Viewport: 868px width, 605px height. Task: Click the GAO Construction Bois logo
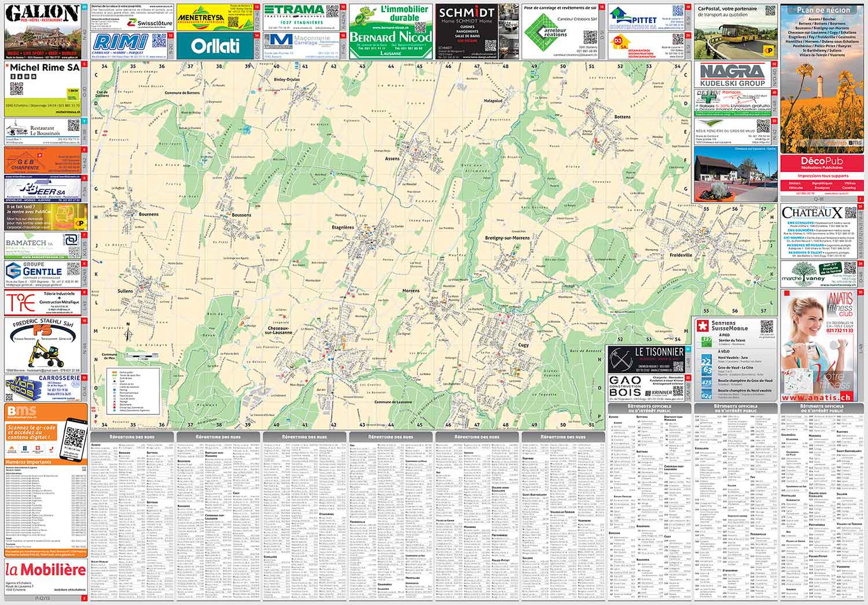(625, 387)
